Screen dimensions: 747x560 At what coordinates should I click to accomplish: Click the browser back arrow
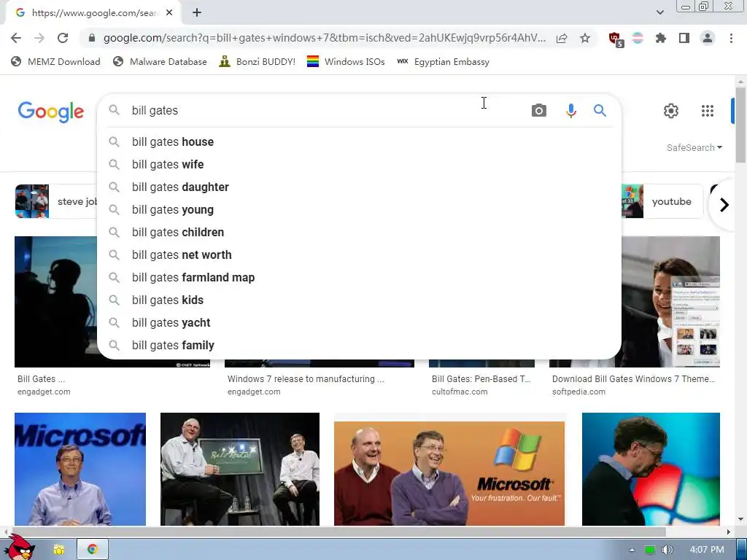point(16,38)
